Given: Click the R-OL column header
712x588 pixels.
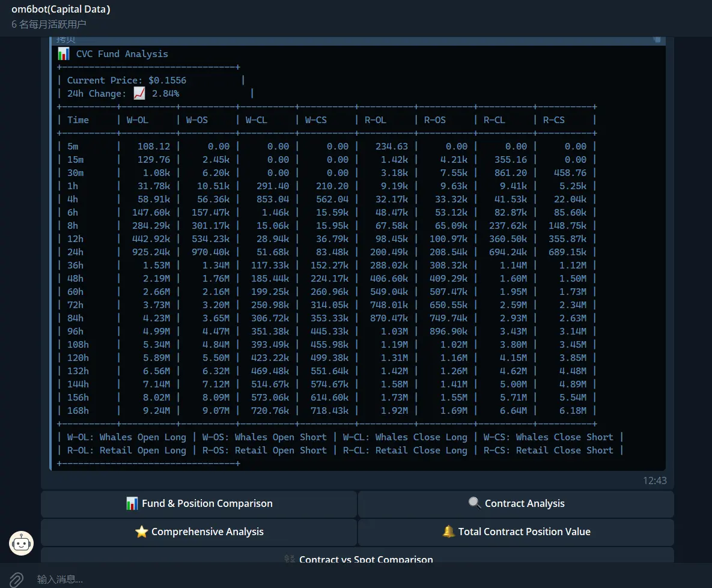Looking at the screenshot, I should [375, 120].
